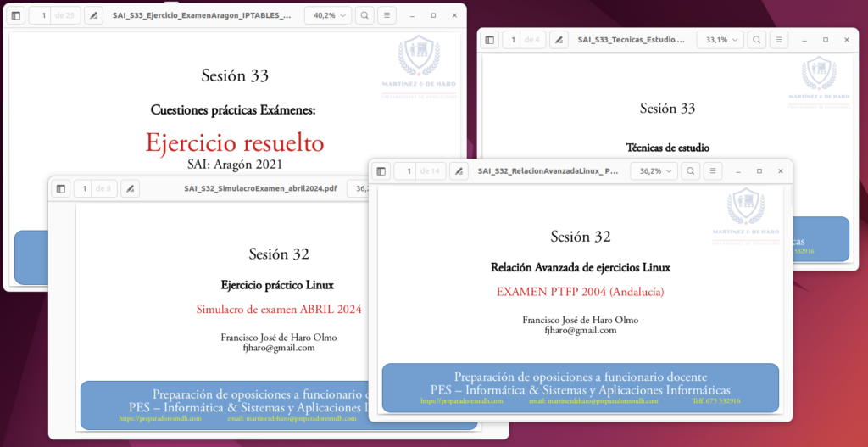Click 'Sesión 32' heading in the RelacionAvanzadaLinux document

pyautogui.click(x=580, y=237)
